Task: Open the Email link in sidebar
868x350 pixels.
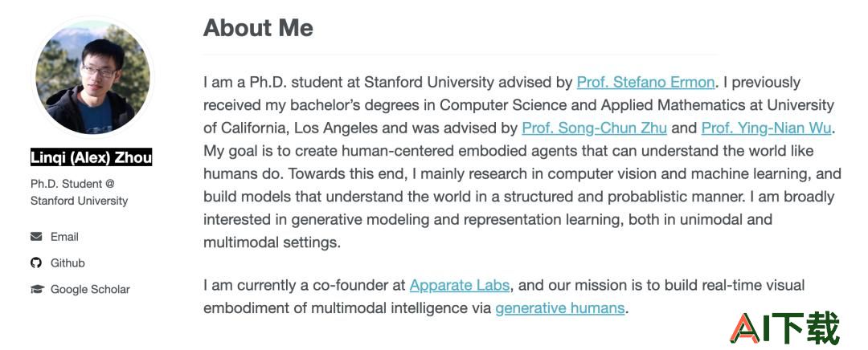Action: point(64,237)
